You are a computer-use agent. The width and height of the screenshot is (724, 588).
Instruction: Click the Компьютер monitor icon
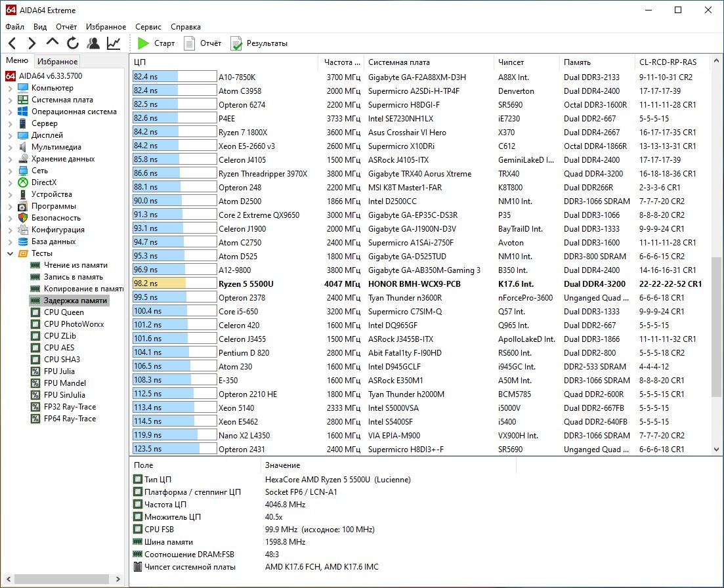pos(22,88)
